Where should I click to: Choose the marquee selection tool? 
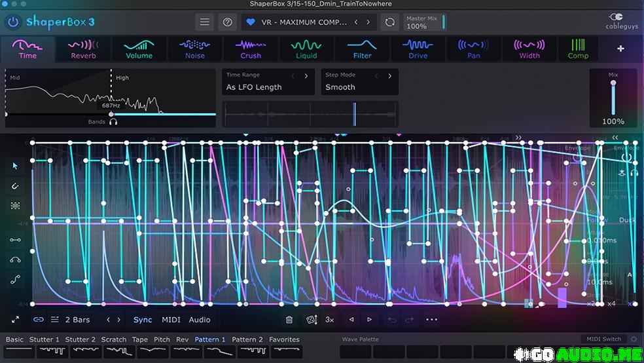(15, 206)
